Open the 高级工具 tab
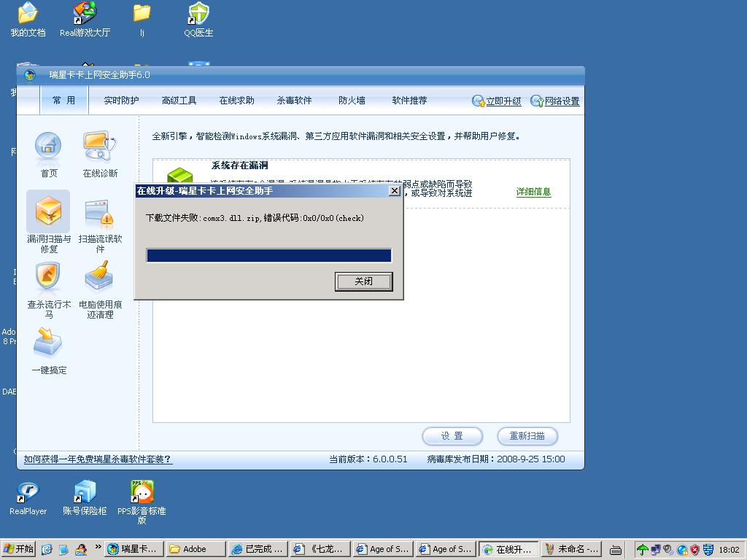The height and width of the screenshot is (560, 747). (179, 101)
